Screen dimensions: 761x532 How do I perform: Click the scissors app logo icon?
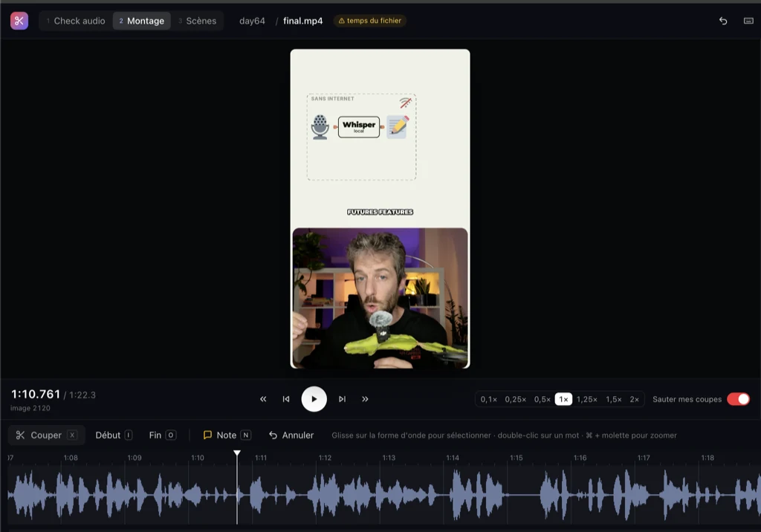coord(19,21)
